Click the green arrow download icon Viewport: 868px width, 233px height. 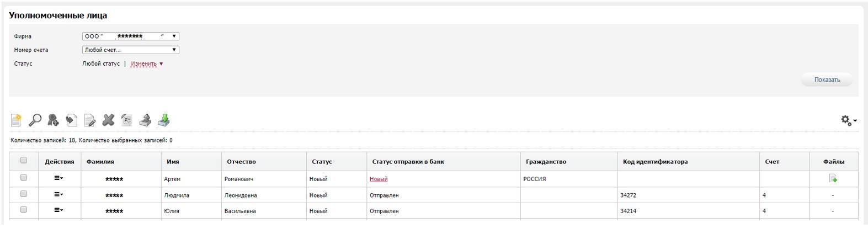(x=164, y=120)
